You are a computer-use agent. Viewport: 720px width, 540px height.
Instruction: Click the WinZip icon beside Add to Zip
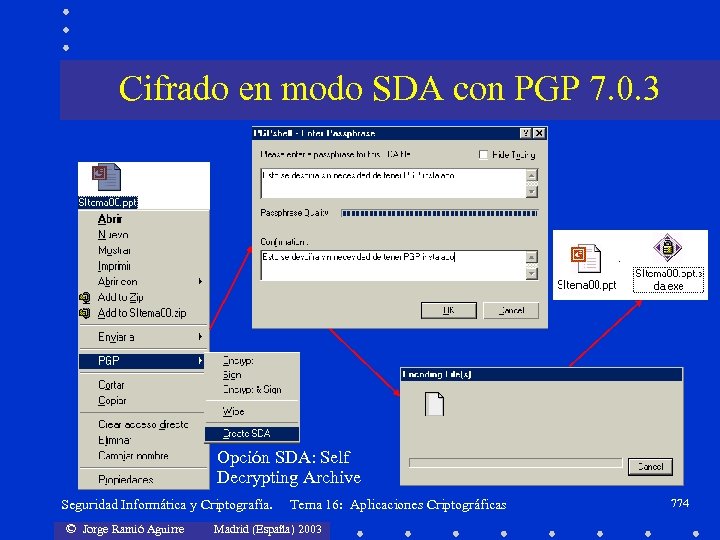[x=84, y=298]
